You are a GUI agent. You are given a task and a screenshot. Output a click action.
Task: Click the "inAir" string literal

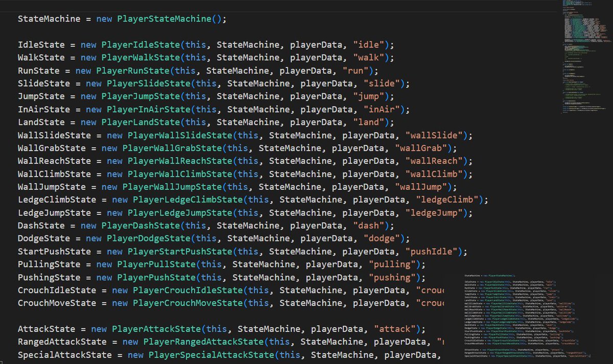(x=382, y=109)
